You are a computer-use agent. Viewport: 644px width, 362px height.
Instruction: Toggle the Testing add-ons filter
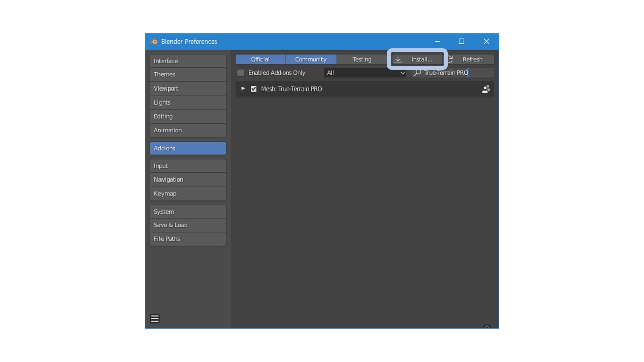(x=362, y=59)
